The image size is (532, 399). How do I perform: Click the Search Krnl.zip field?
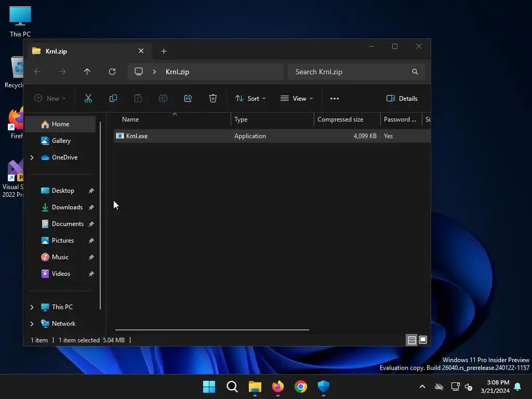356,72
